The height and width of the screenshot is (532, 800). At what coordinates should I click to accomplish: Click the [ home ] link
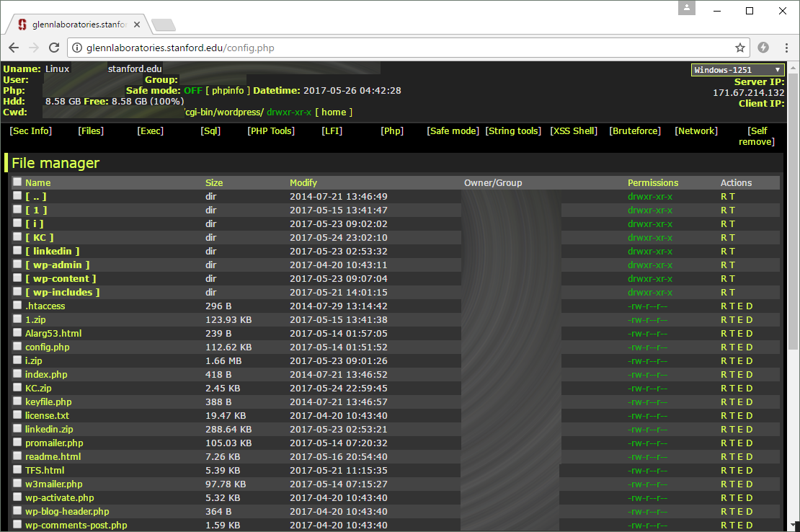coord(334,112)
